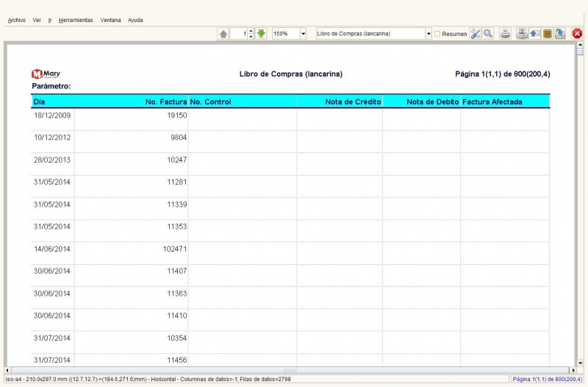The height and width of the screenshot is (387, 588).
Task: Click the printer icon
Action: point(505,34)
